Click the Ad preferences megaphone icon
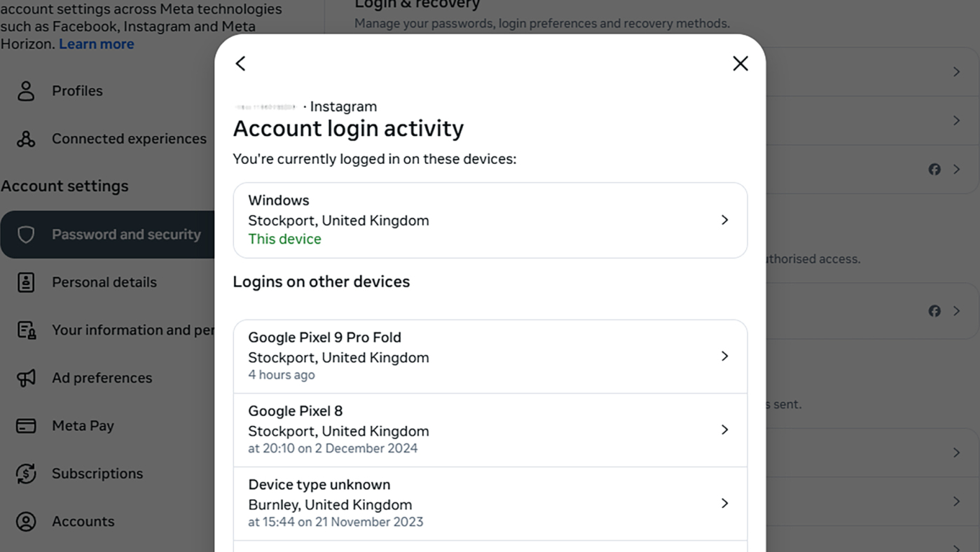 (26, 378)
